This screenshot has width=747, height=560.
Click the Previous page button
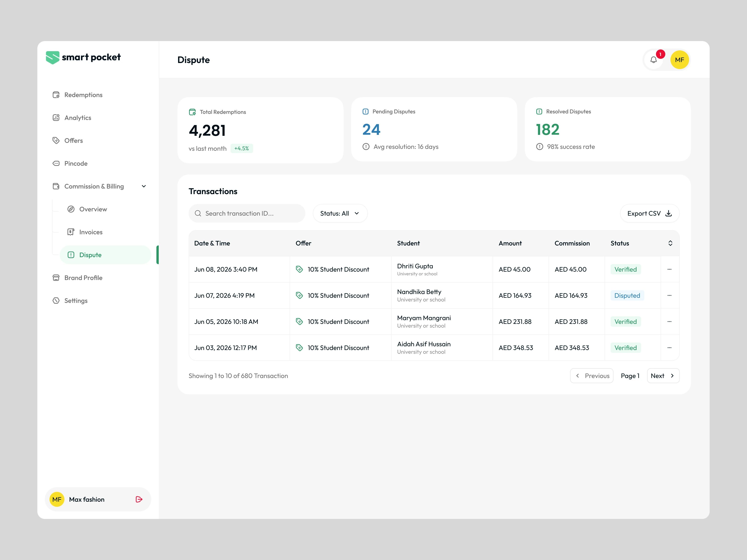point(591,376)
